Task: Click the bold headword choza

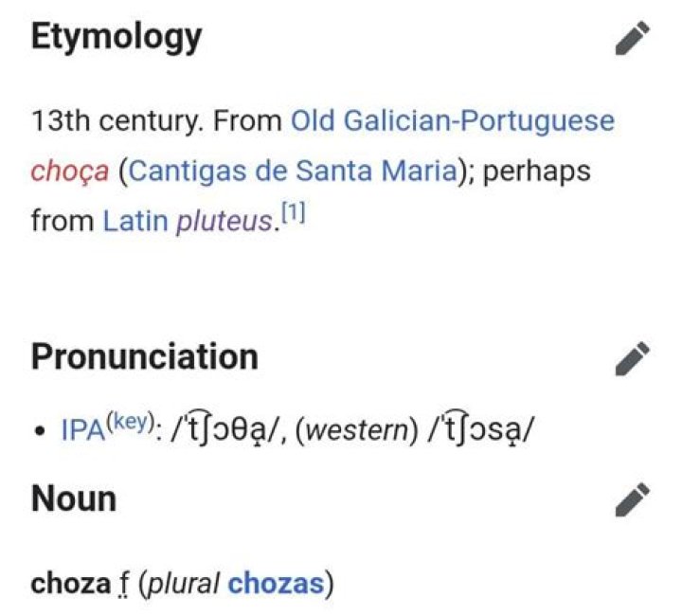Action: tap(70, 584)
